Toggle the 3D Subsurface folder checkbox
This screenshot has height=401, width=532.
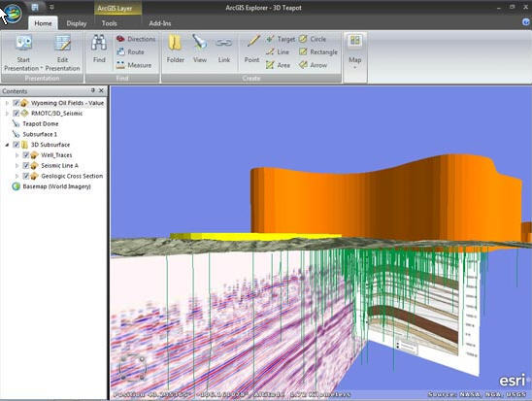tap(16, 145)
